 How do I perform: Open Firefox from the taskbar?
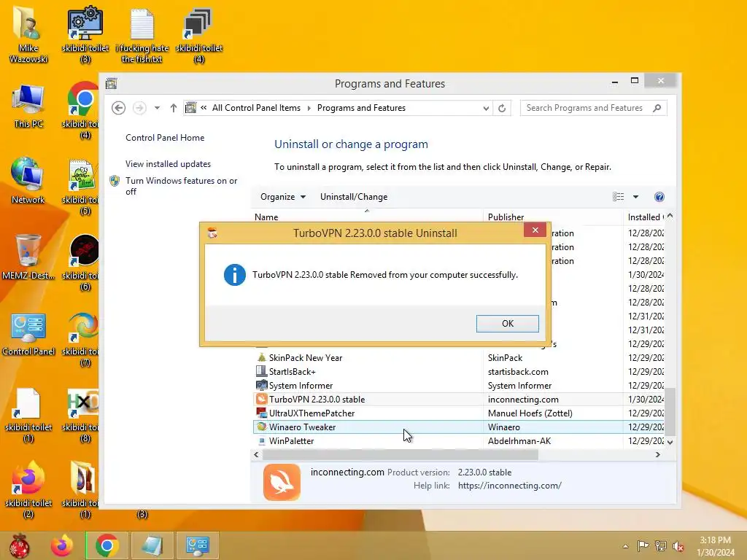[x=62, y=545]
